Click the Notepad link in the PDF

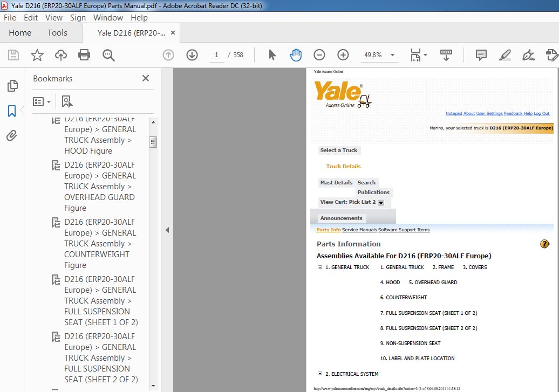[x=453, y=113]
